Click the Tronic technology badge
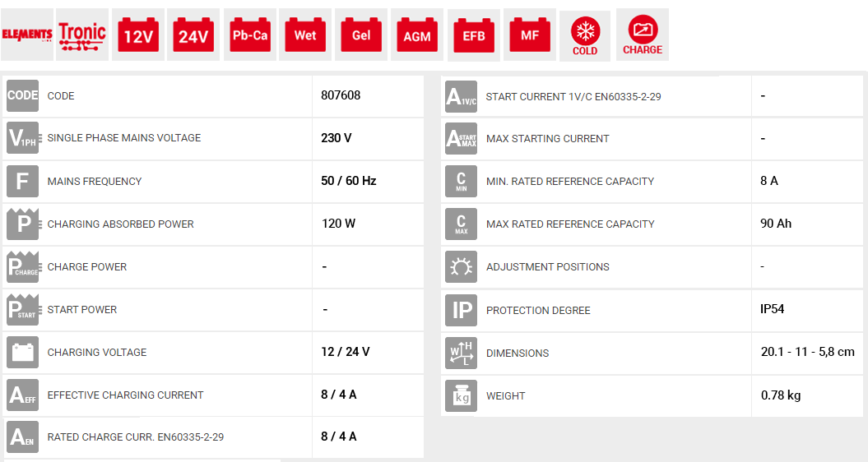The height and width of the screenshot is (462, 868). coord(82,35)
